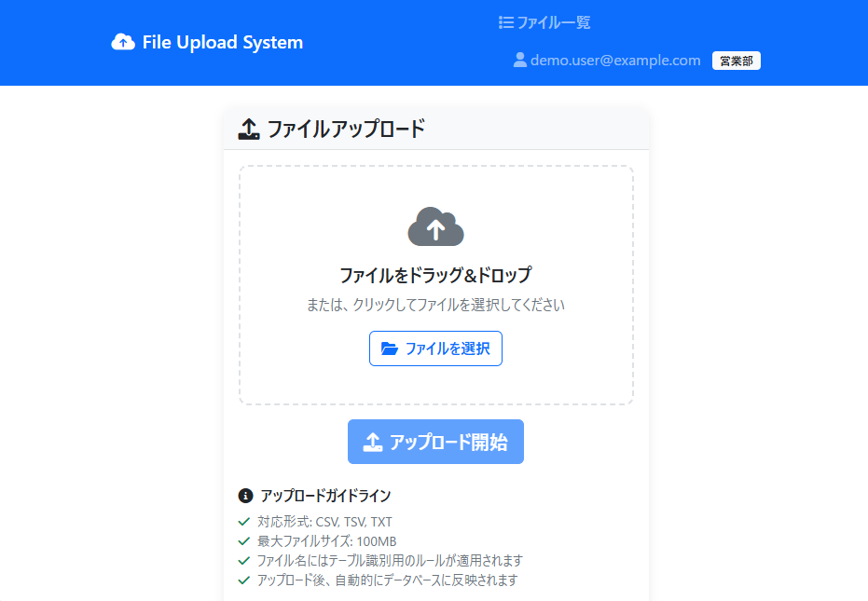Screen dimensions: 868x601
Task: Click the File Upload System brand title
Action: (x=222, y=42)
